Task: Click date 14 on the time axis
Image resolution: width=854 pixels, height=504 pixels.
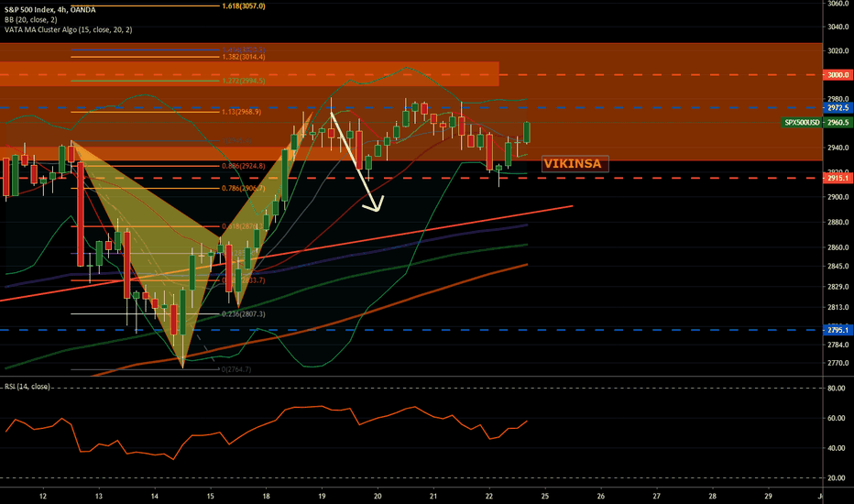Action: coord(155,497)
